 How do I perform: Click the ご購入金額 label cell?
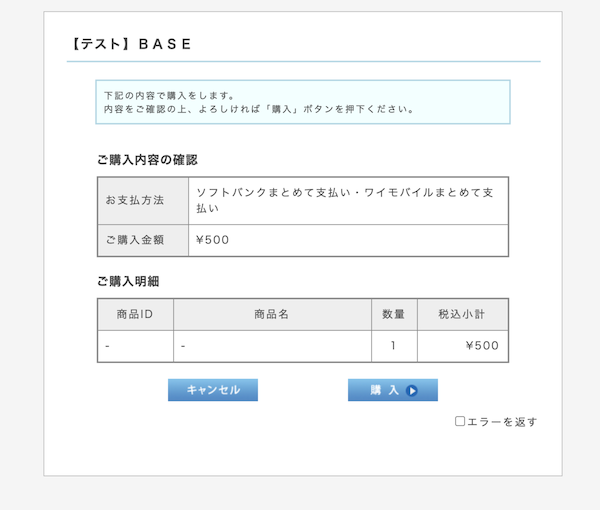[143, 240]
